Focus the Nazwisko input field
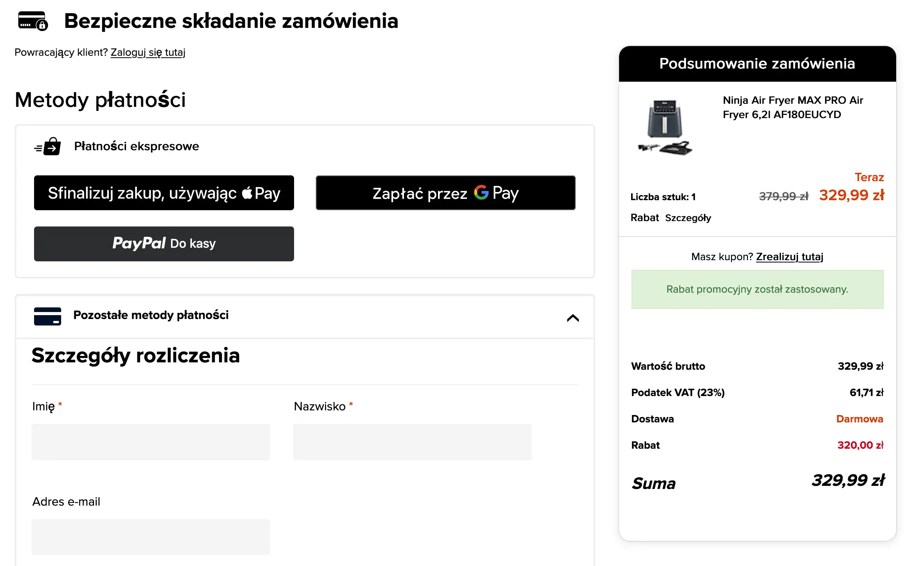 [x=412, y=442]
